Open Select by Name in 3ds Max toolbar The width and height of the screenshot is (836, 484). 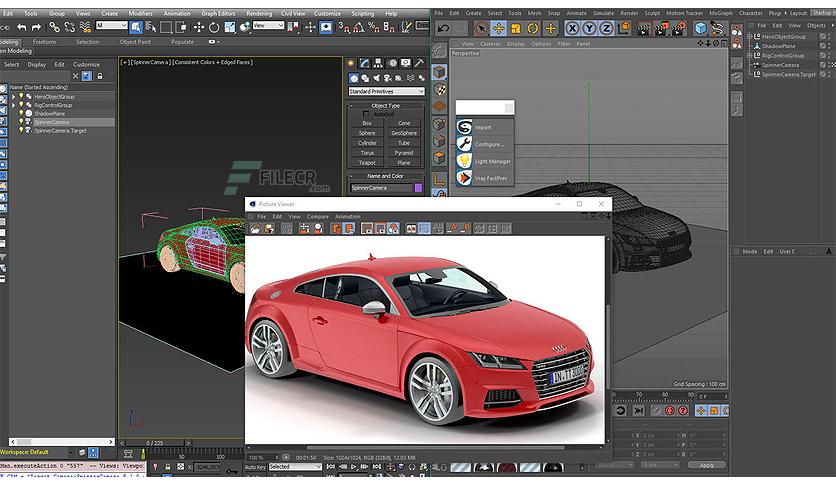[151, 27]
